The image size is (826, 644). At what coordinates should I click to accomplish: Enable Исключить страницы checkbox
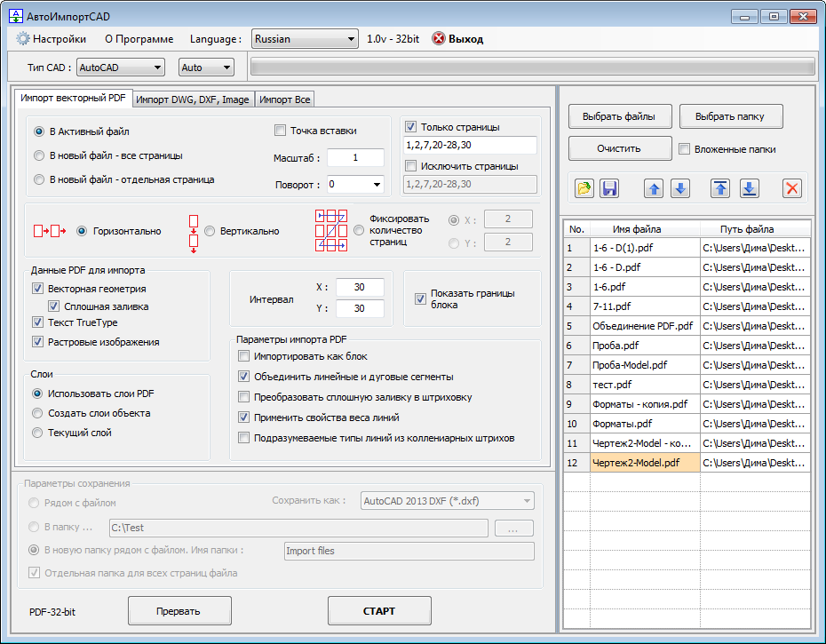410,165
